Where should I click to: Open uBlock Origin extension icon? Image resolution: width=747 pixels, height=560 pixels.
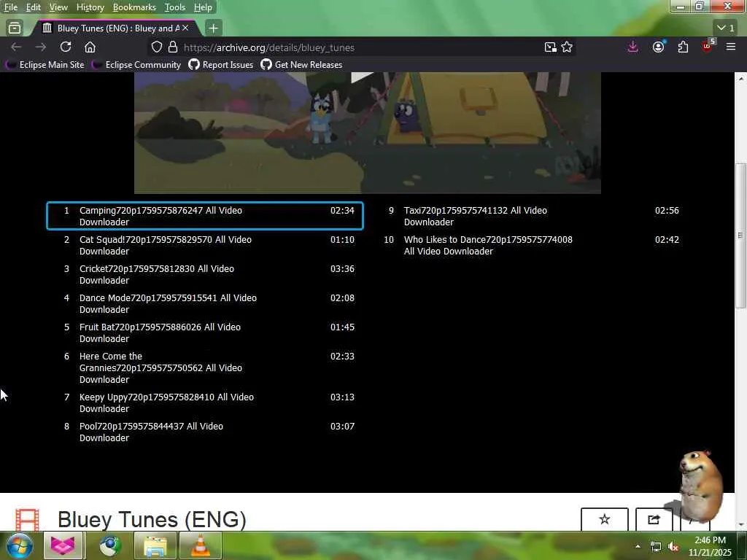point(708,46)
